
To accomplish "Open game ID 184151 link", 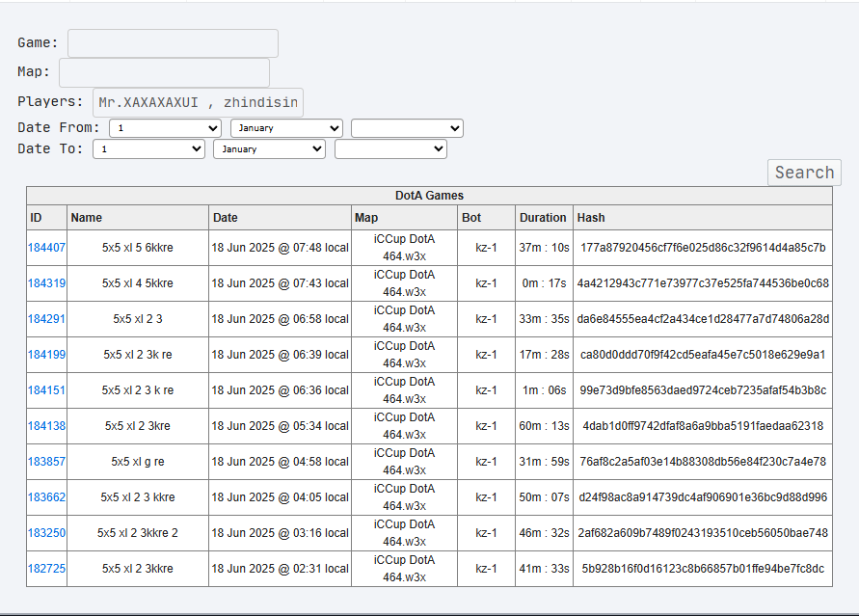I will [x=46, y=389].
